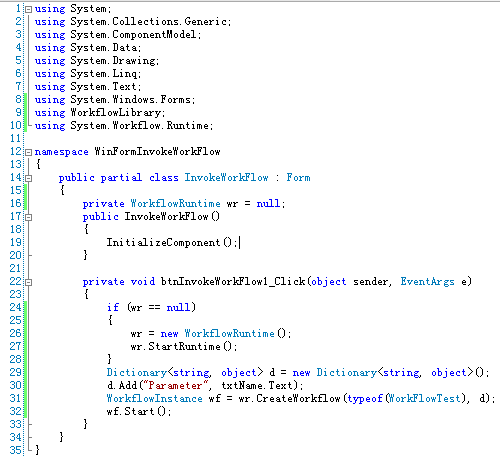Click the namespace name 'WinFormInvokeWorkFlow'
Image resolution: width=500 pixels, height=457 pixels.
157,152
